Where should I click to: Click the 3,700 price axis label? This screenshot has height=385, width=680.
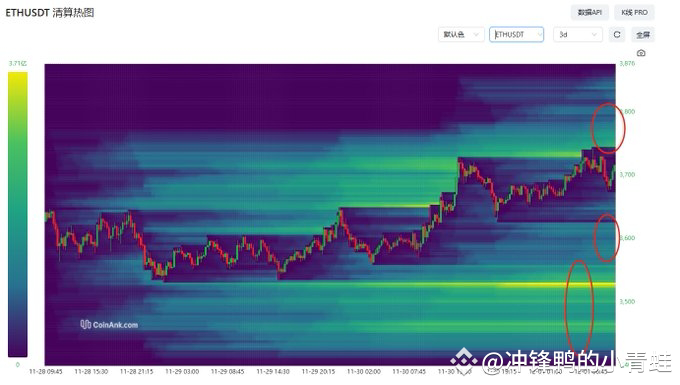[x=627, y=174]
